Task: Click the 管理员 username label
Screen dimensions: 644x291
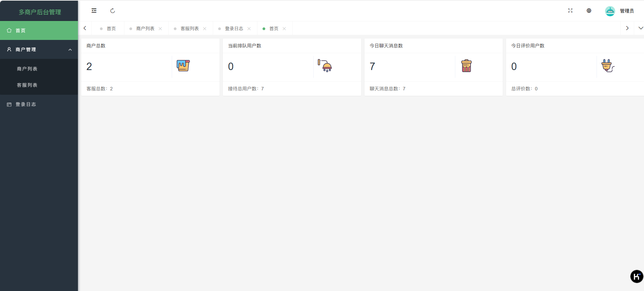Action: pos(627,11)
